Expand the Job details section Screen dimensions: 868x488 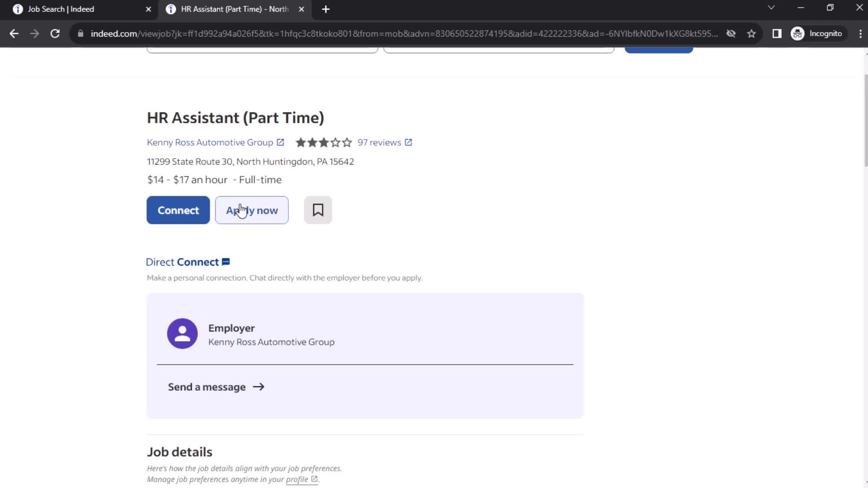tap(180, 451)
